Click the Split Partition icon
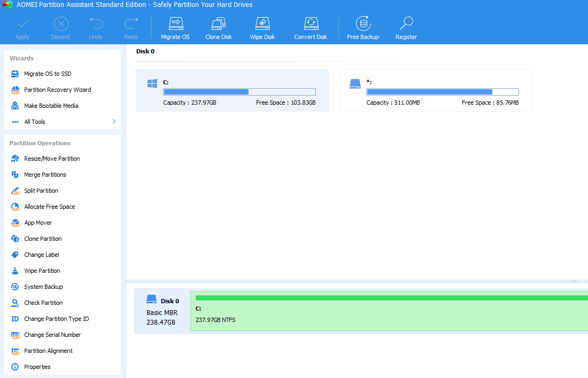 point(15,191)
